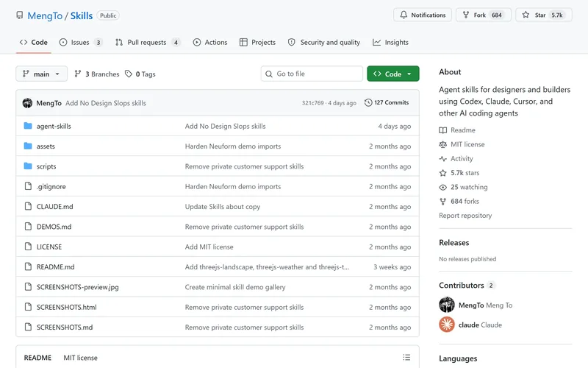The width and height of the screenshot is (588, 368).
Task: Open commit Create minimal skill demo gallery
Action: tap(235, 287)
